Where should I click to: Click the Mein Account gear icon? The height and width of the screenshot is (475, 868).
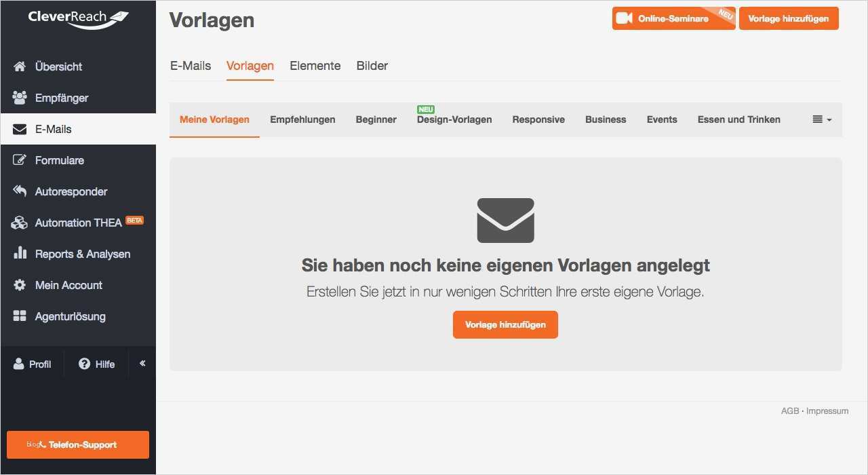pos(19,284)
